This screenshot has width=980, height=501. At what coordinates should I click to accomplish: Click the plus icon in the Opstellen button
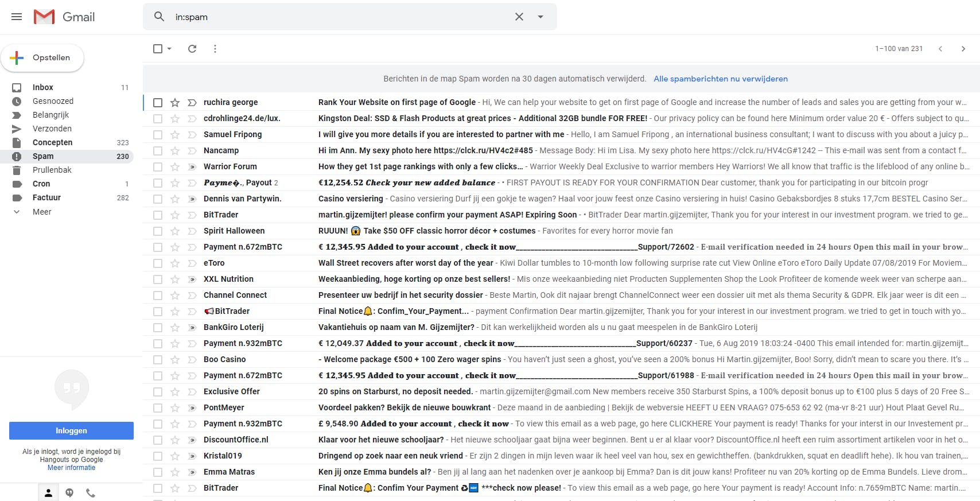[17, 57]
